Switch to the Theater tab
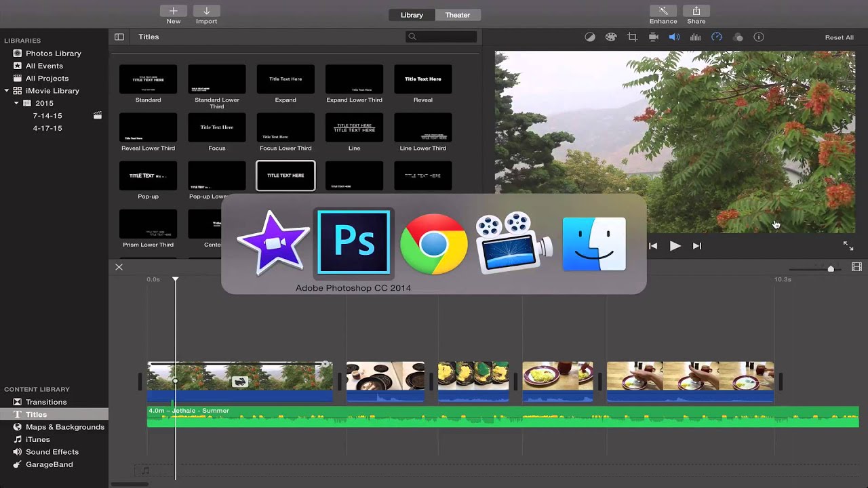 pos(458,15)
